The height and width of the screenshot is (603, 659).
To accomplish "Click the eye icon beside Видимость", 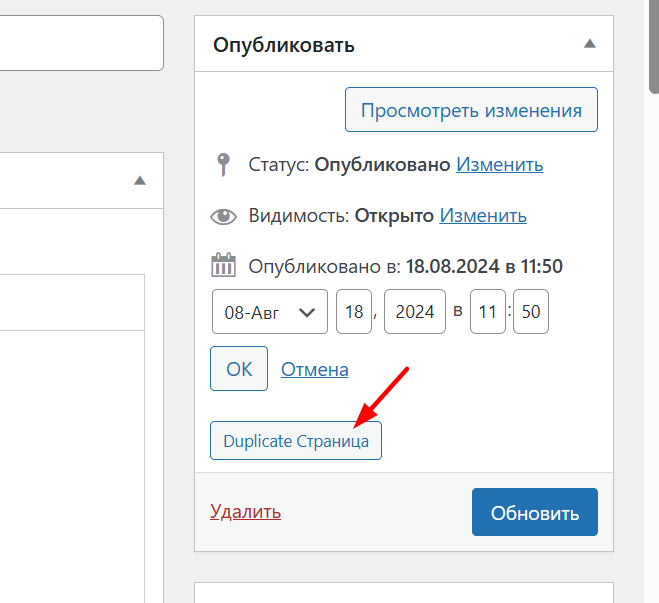I will [x=223, y=216].
